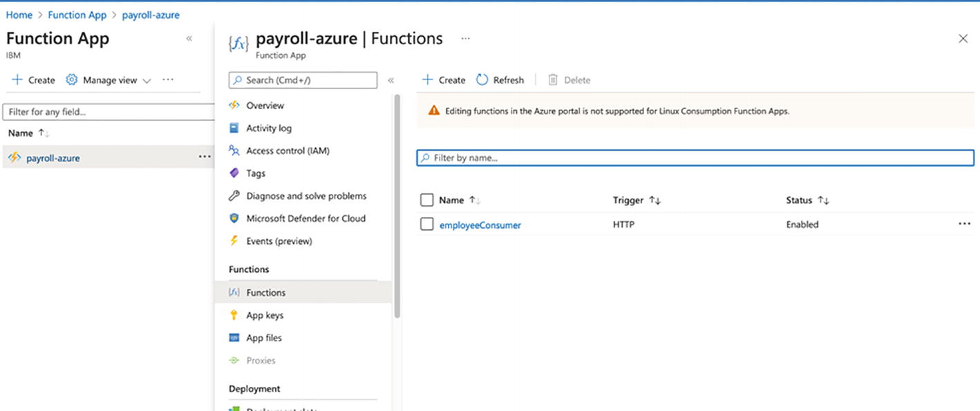Open Events (preview) page
Image resolution: width=980 pixels, height=411 pixels.
[279, 241]
